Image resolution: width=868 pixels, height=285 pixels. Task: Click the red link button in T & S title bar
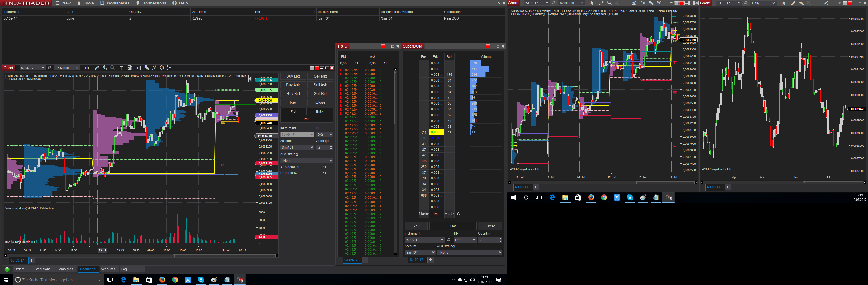click(382, 46)
